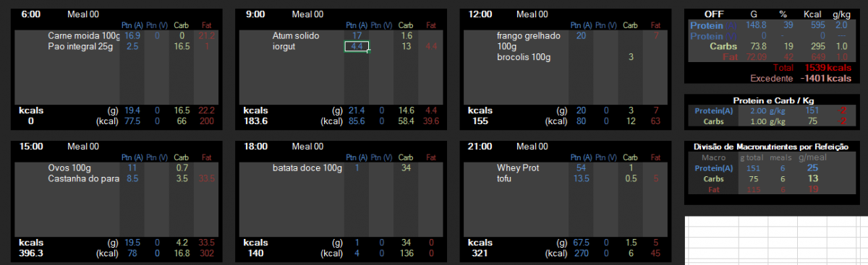Select the 21:00 meal time cell
The image size is (868, 265).
[480, 147]
